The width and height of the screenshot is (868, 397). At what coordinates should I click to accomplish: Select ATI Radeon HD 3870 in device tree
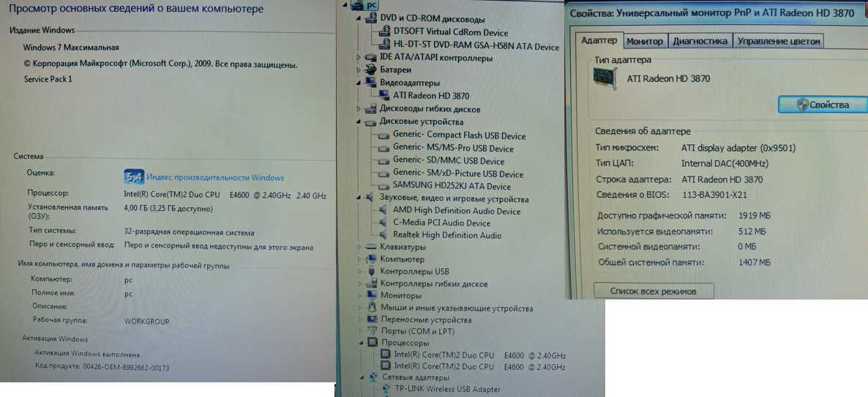431,96
